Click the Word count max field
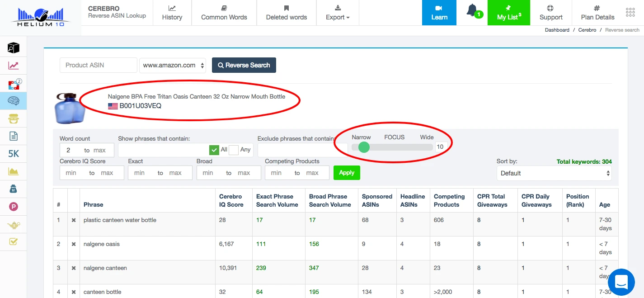This screenshot has width=644, height=298. click(x=103, y=150)
